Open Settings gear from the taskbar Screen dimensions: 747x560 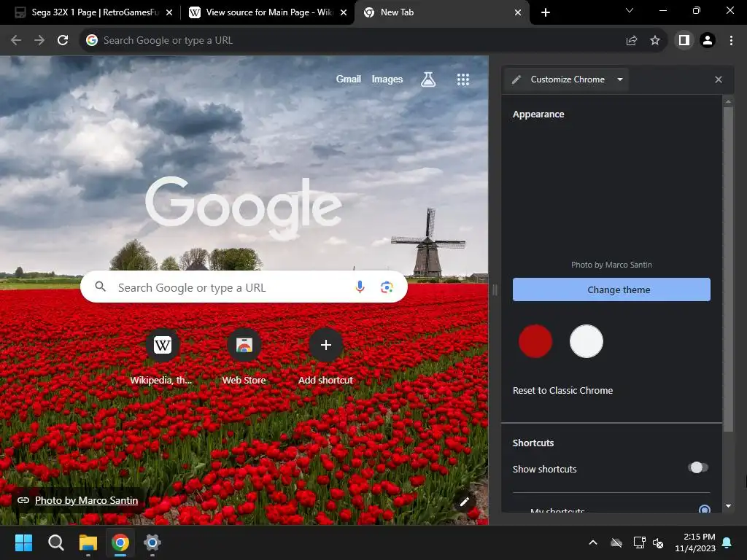[x=152, y=542]
